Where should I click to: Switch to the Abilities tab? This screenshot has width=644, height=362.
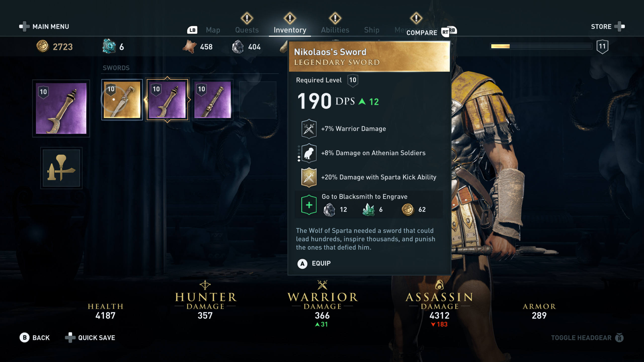click(x=335, y=30)
